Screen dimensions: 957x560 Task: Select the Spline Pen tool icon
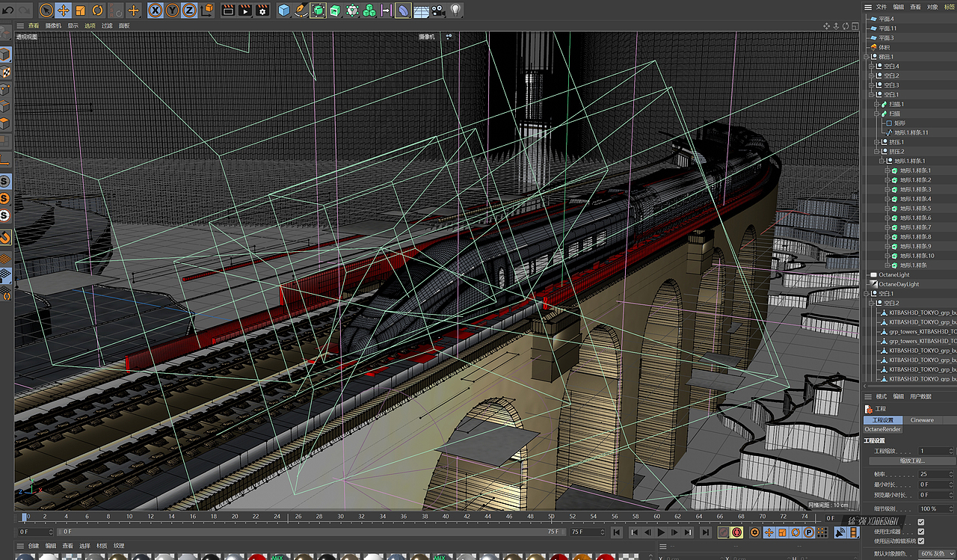(x=301, y=10)
